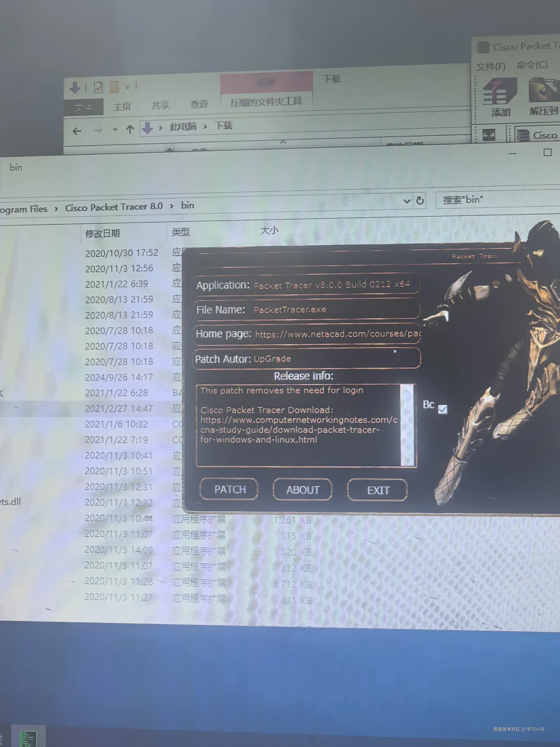Click the properties icon in the quick access toolbar
The image size is (560, 747).
pos(98,87)
